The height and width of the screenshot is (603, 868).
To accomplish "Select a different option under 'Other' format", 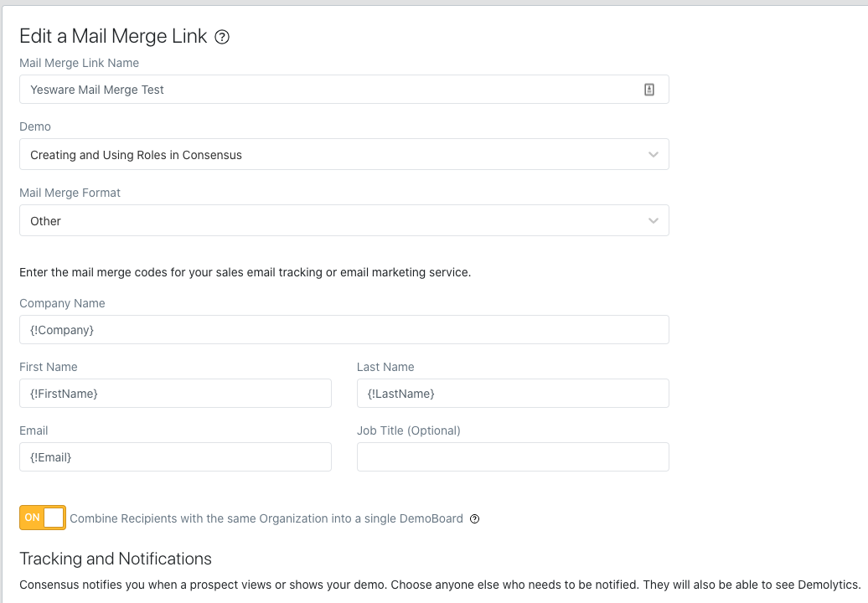I will click(x=344, y=220).
